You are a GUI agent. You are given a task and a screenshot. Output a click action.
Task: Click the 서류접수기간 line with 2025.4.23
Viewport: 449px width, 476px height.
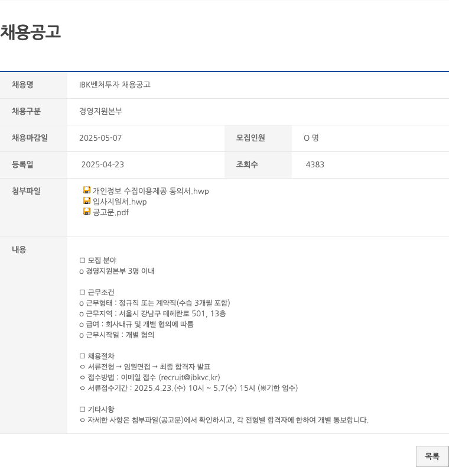coord(189,388)
